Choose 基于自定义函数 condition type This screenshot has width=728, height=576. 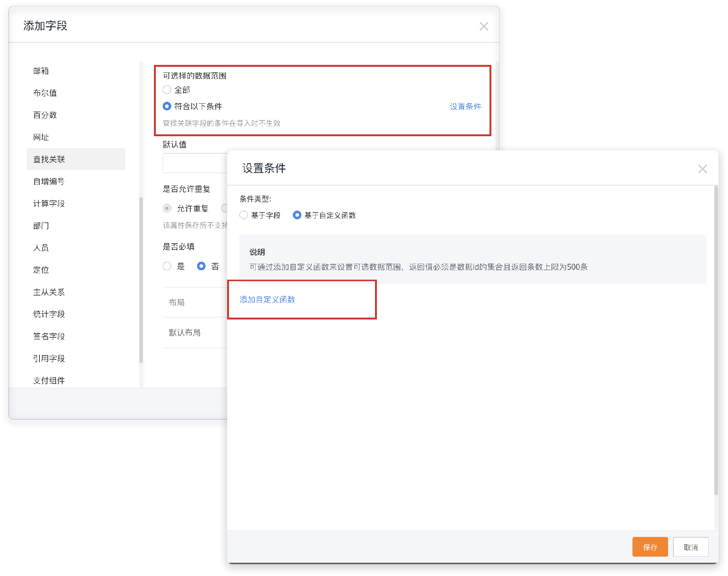pyautogui.click(x=297, y=215)
